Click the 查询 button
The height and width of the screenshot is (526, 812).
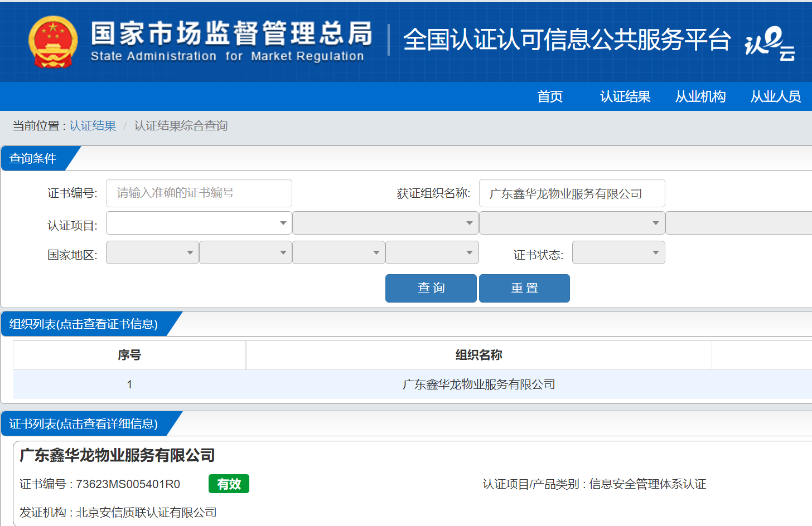point(431,288)
